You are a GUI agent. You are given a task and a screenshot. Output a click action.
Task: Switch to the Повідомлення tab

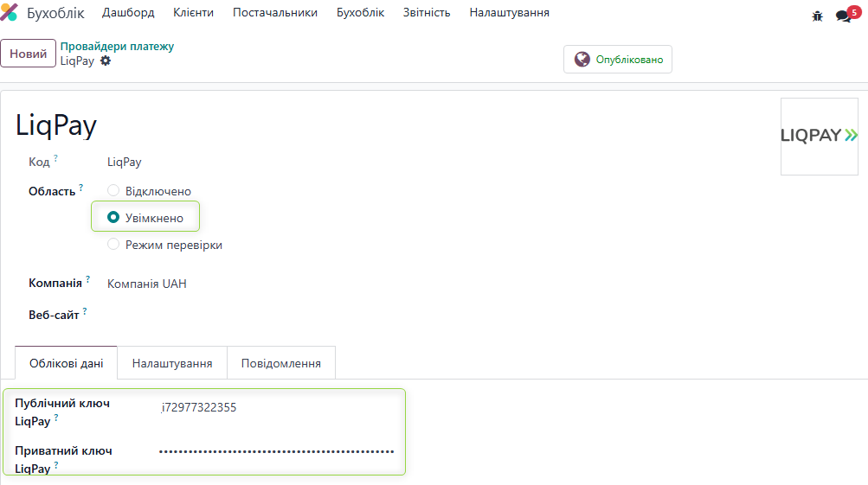[280, 363]
